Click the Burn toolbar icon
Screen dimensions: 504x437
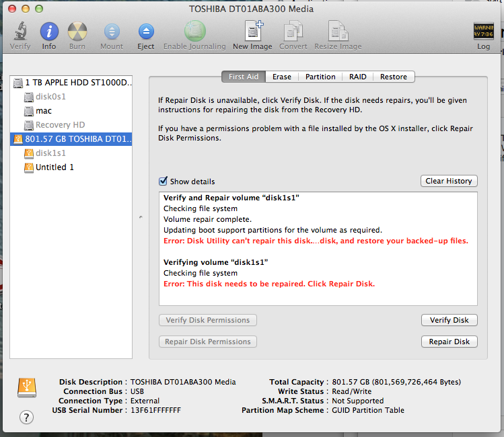tap(77, 32)
